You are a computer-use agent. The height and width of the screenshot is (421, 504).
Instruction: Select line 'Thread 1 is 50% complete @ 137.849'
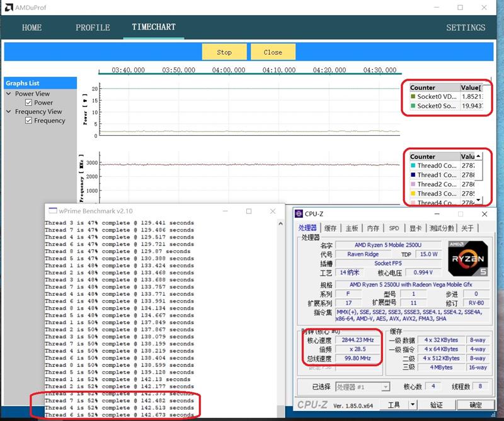tap(119, 322)
